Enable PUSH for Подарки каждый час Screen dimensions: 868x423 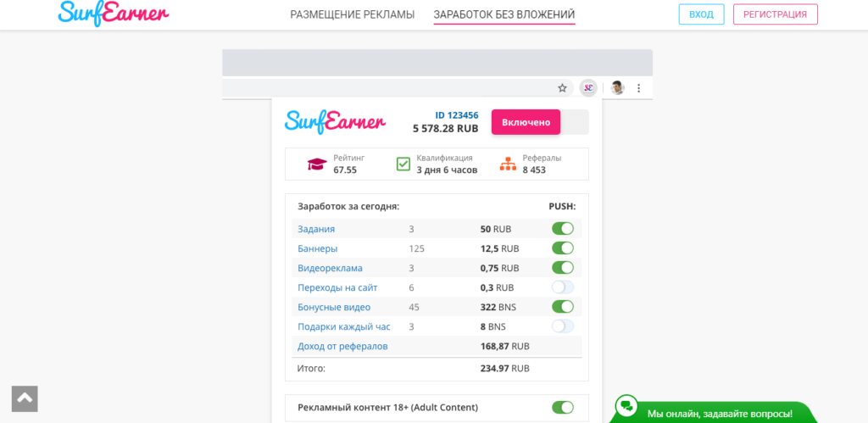coord(563,326)
